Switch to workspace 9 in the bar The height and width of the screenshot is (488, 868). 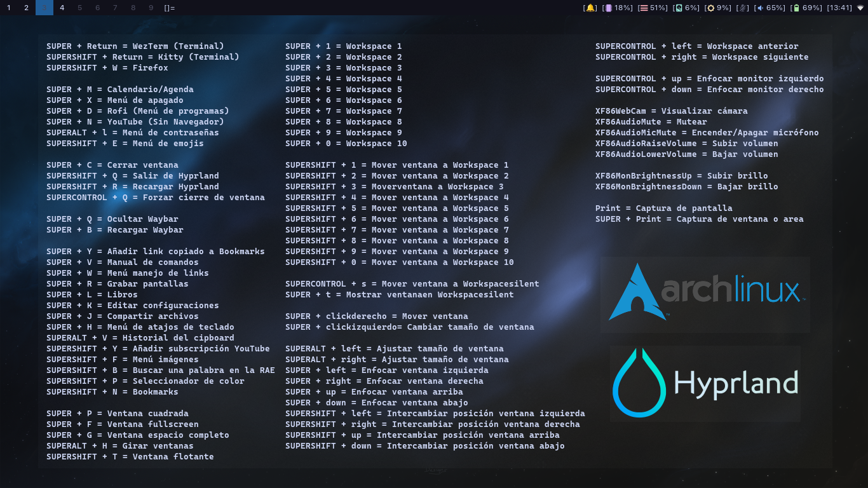(x=151, y=8)
